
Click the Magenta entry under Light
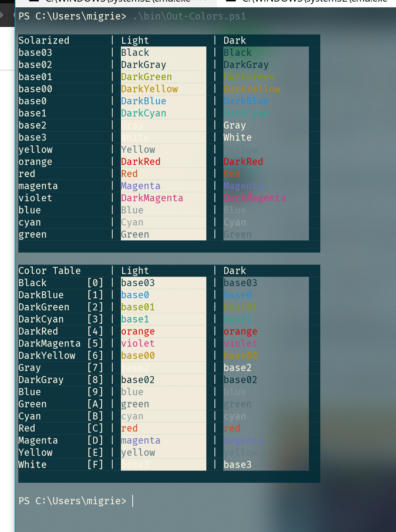140,186
